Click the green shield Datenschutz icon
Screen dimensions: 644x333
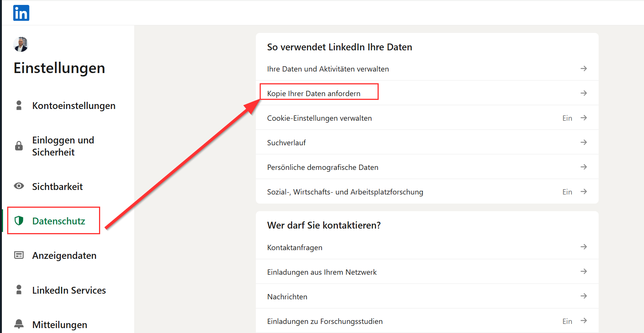click(19, 221)
